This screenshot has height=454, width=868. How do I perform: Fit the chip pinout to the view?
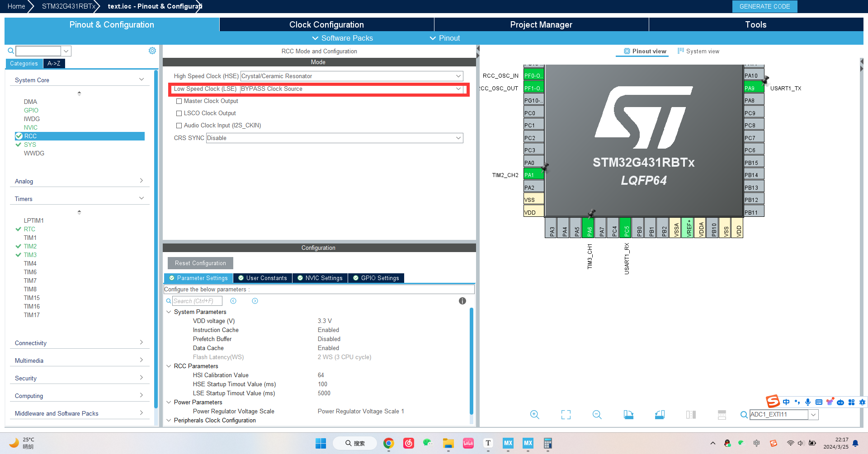click(x=566, y=415)
